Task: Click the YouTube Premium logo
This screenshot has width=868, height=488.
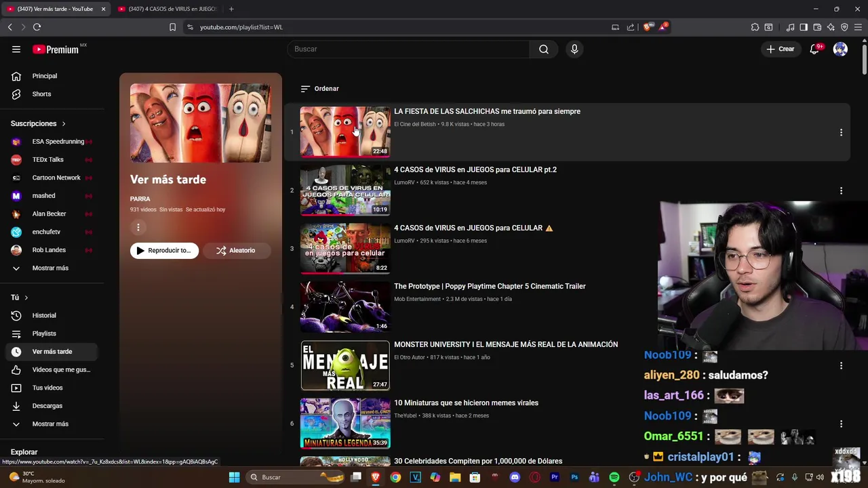Action: pyautogui.click(x=56, y=49)
